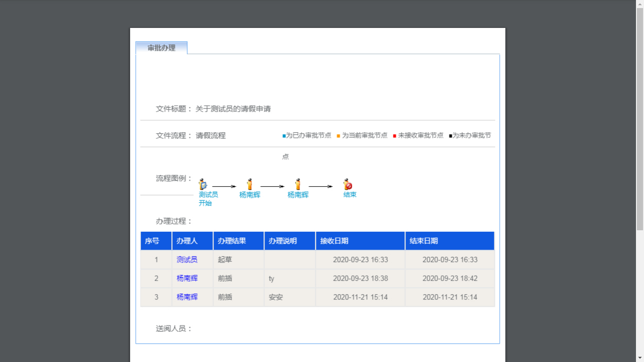Viewport: 644px width, 362px height.
Task: Click the orange square legend for 为当前审批节点
Action: 337,135
